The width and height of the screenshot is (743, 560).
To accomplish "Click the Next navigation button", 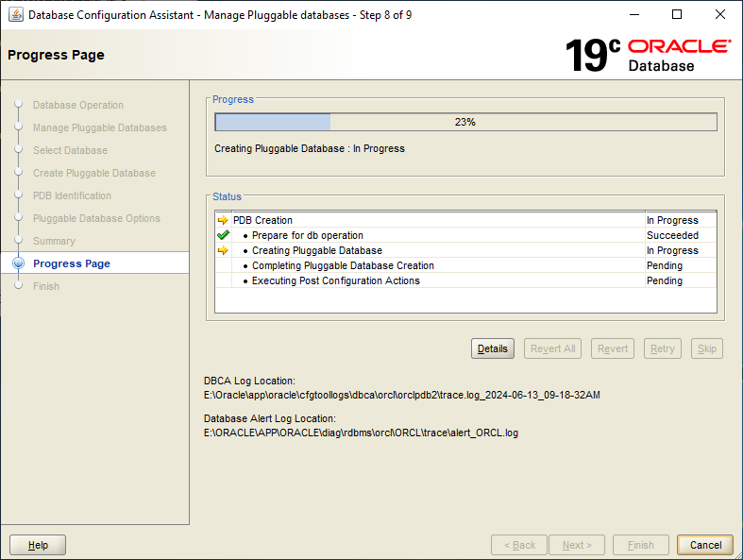I will pyautogui.click(x=577, y=545).
